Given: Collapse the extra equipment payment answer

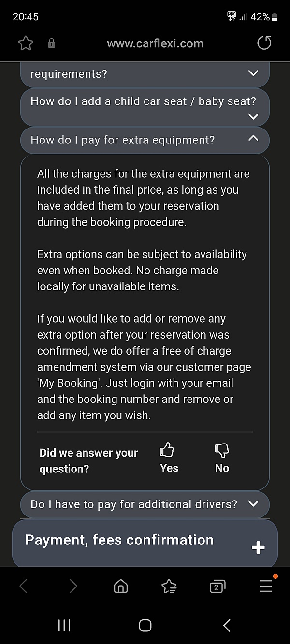Looking at the screenshot, I should pos(253,139).
